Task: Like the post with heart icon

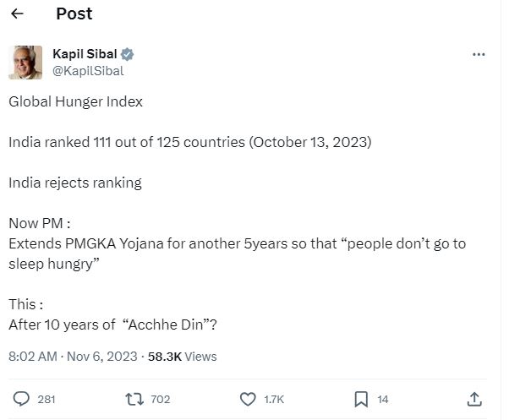Action: click(249, 398)
